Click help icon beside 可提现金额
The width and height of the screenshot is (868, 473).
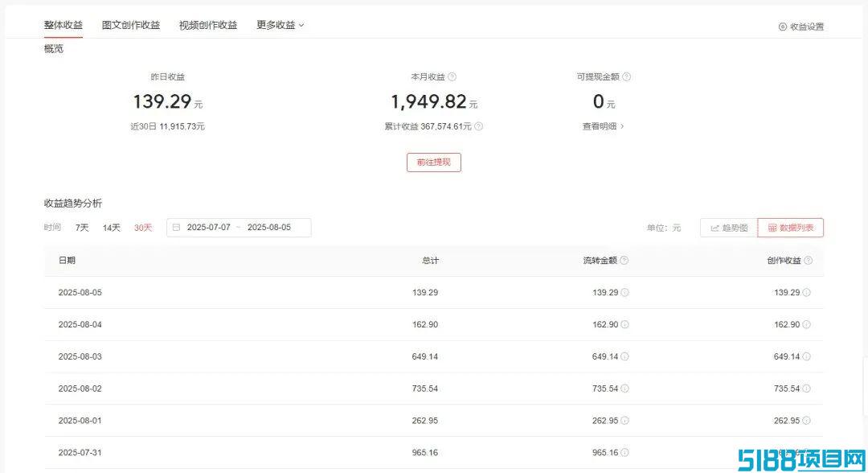[627, 77]
